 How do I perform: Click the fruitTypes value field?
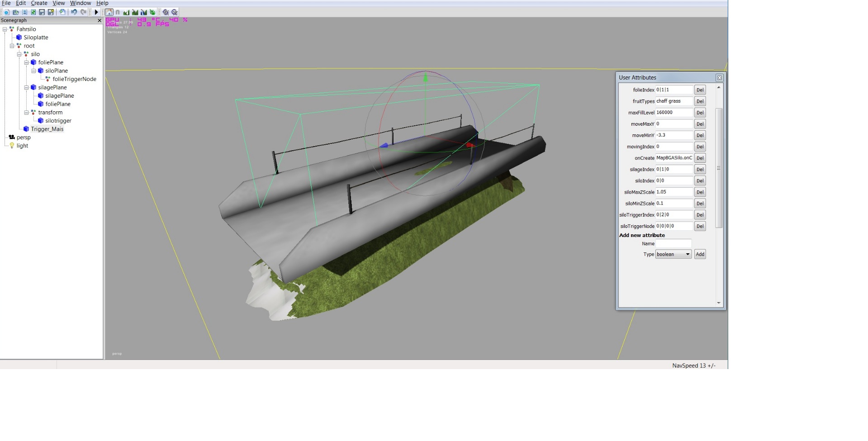[674, 101]
